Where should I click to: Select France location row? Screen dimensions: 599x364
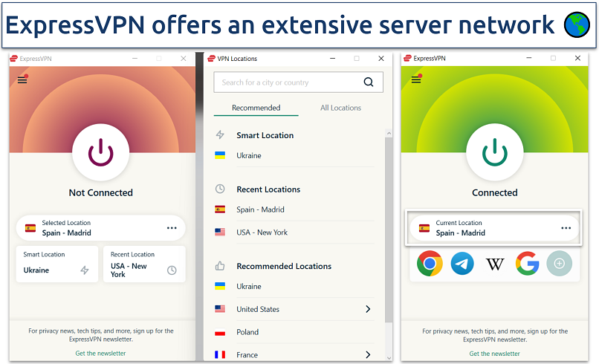pyautogui.click(x=294, y=354)
